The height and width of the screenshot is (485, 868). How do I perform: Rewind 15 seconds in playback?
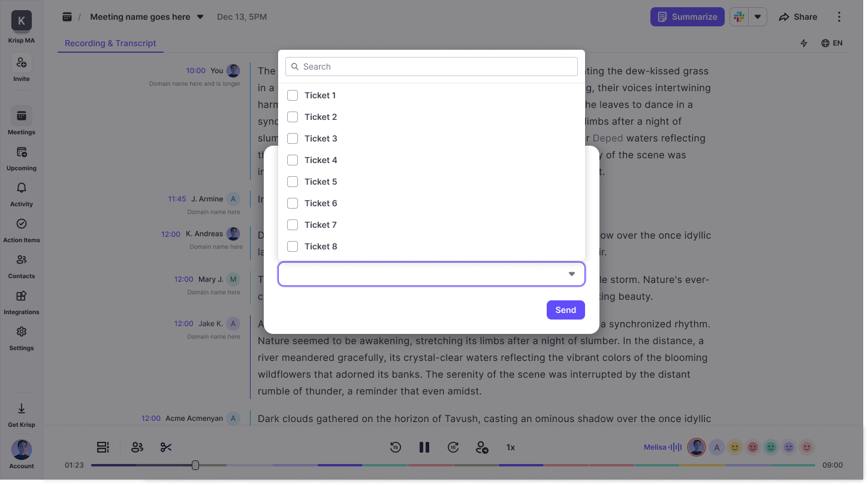tap(395, 447)
